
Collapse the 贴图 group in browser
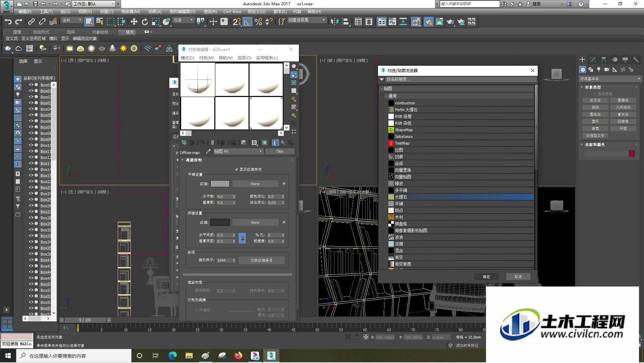coord(382,89)
